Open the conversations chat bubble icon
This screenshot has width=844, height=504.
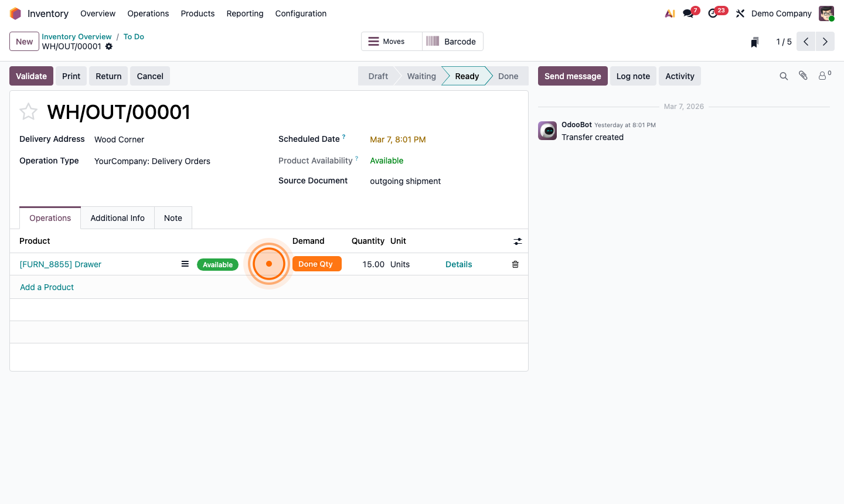pyautogui.click(x=688, y=13)
